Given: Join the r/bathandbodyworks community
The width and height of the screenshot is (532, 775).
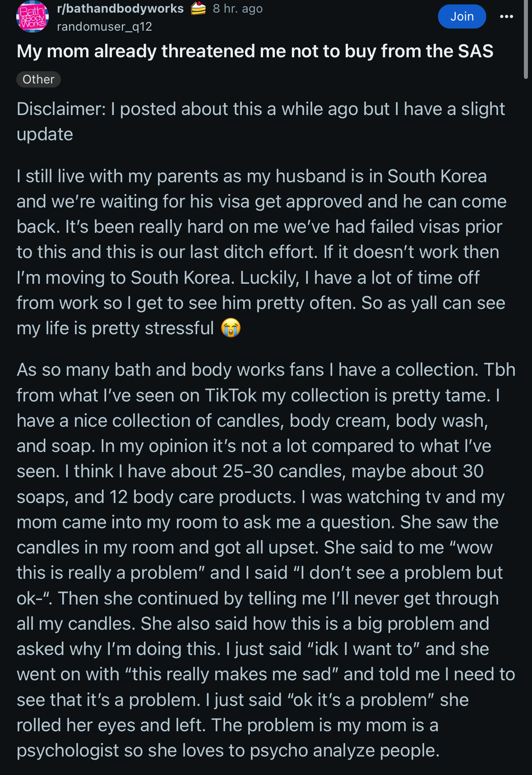Looking at the screenshot, I should point(462,17).
